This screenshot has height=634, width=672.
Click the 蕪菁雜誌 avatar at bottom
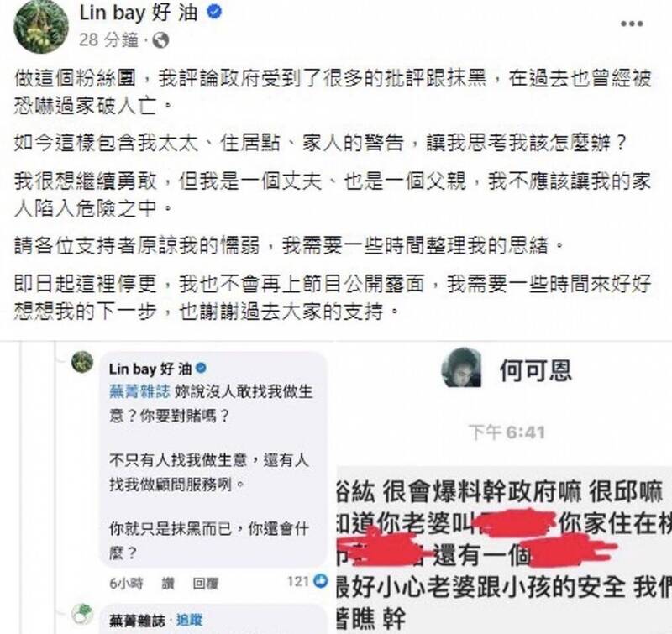coord(82,616)
